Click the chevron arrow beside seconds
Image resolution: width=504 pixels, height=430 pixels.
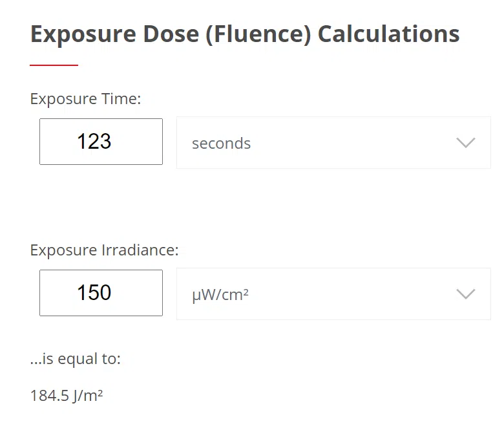coord(465,143)
